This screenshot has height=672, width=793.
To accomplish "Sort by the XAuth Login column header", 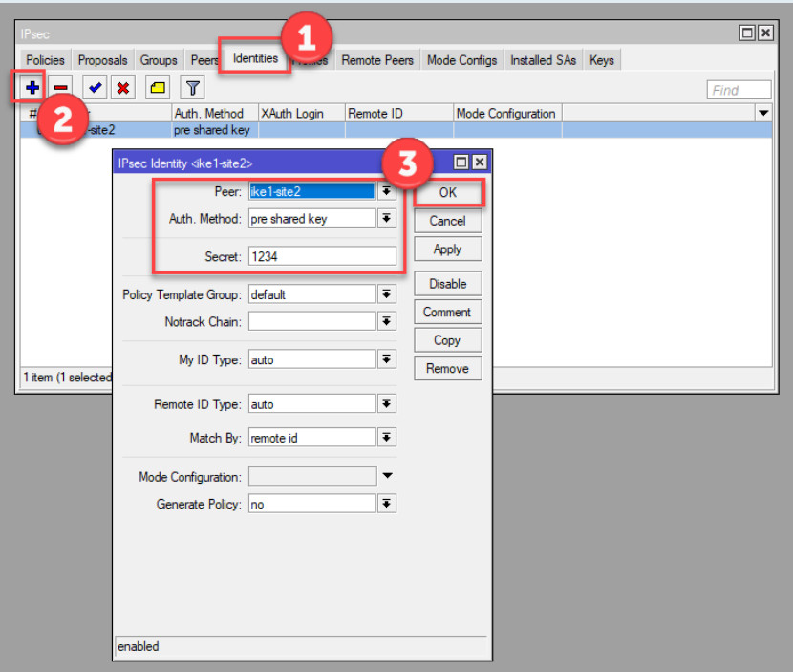I will pyautogui.click(x=302, y=114).
